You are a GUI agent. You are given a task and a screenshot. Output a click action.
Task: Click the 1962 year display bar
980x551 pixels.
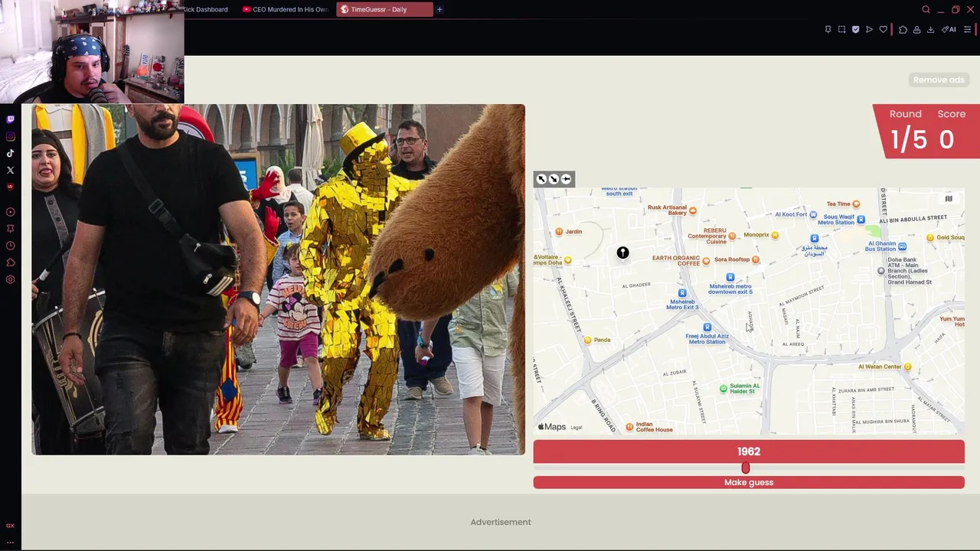[x=749, y=452]
